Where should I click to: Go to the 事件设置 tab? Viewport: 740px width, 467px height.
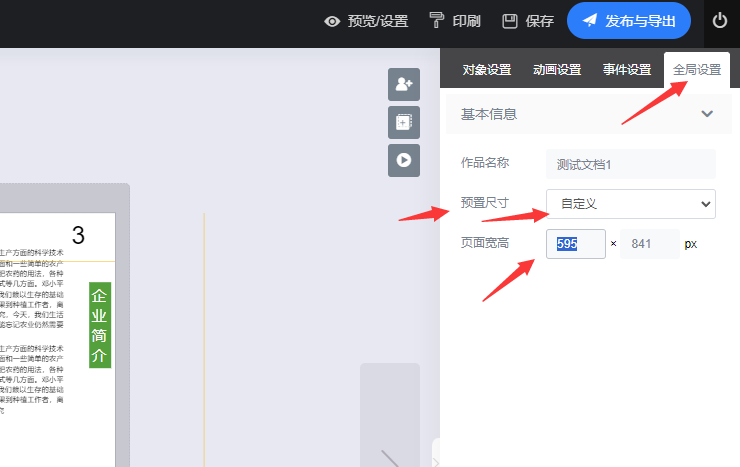tap(627, 70)
